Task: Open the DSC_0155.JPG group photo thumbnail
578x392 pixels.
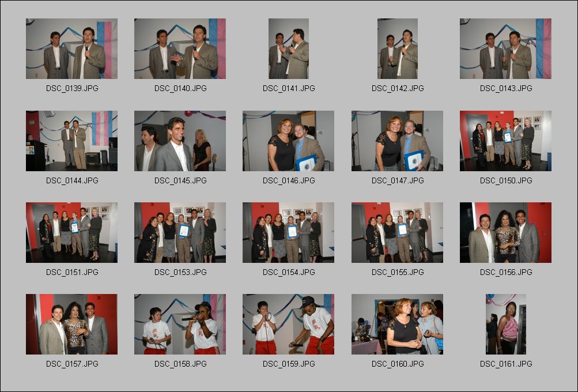Action: (397, 232)
